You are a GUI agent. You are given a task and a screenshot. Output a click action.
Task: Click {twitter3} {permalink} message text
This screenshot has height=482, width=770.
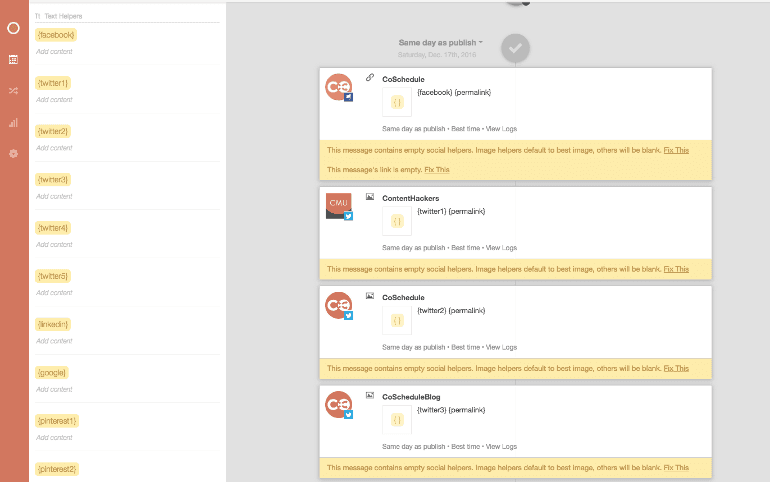[x=451, y=410]
